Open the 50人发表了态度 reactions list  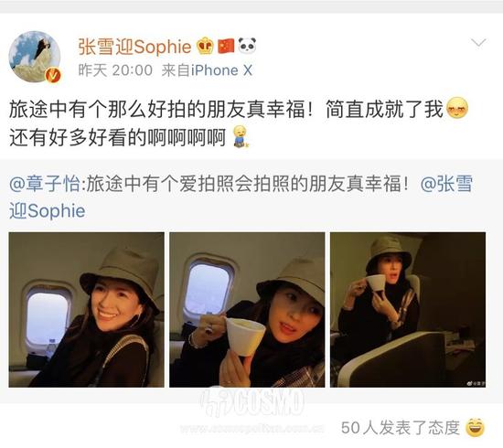(400, 428)
